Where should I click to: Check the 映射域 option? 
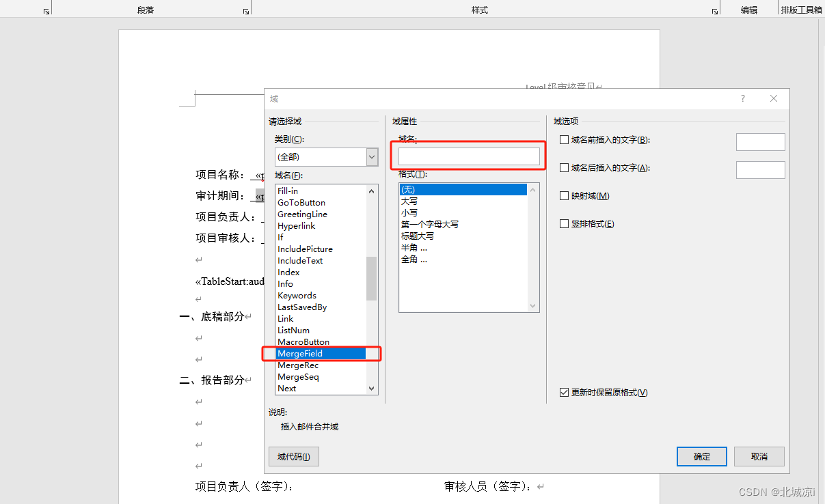564,195
